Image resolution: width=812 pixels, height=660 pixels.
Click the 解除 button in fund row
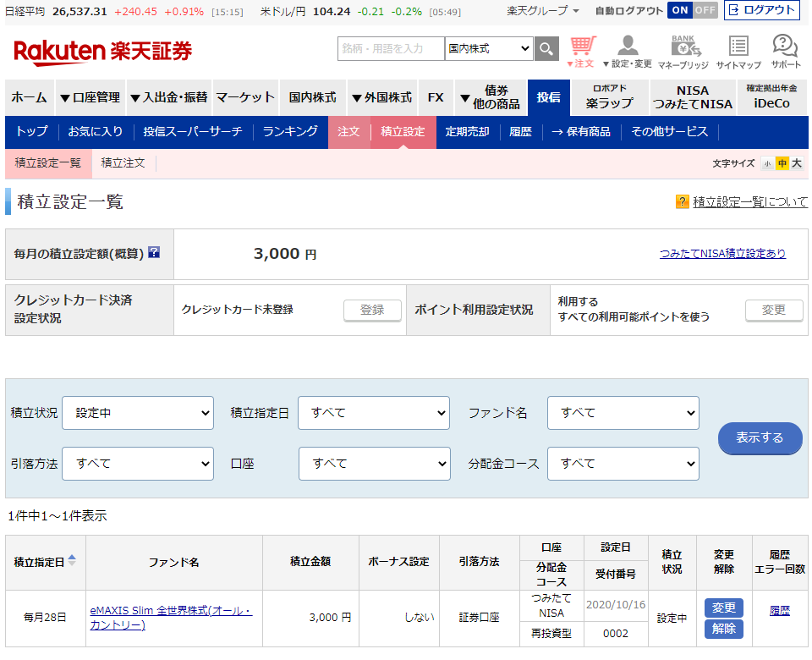click(723, 629)
